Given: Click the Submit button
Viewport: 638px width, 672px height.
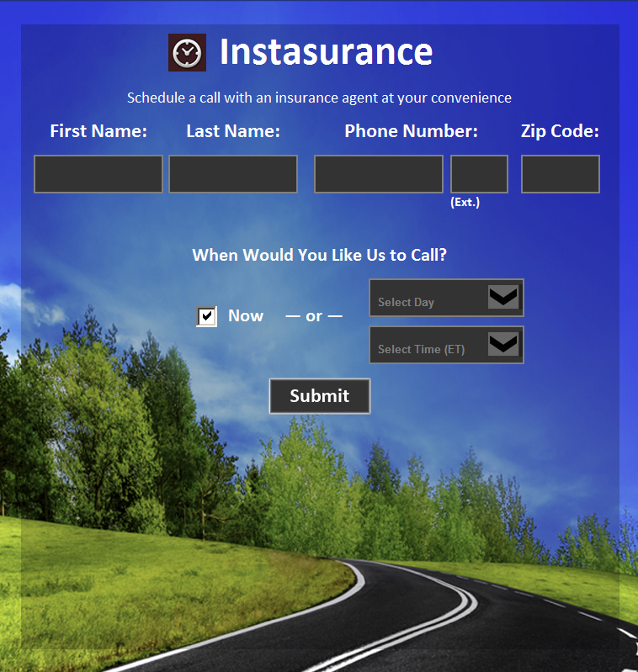Looking at the screenshot, I should click(320, 396).
